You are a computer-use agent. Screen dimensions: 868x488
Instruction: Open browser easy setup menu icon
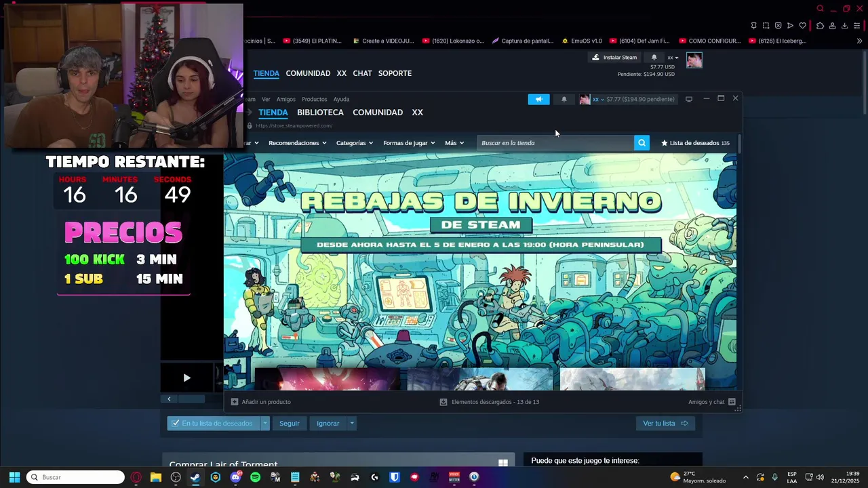[x=856, y=26]
